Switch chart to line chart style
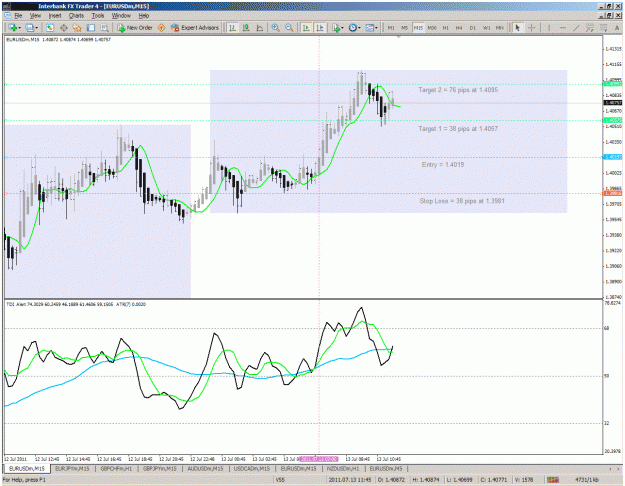 coord(260,28)
